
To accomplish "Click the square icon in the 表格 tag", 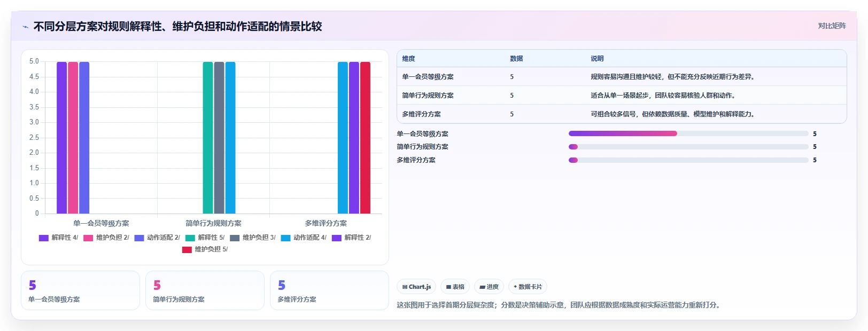I will 449,287.
